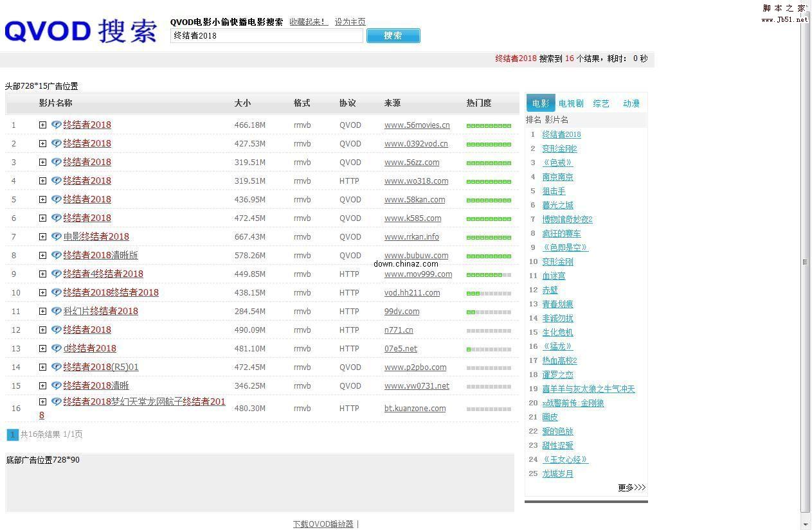The image size is (812, 530).
Task: Click the eye icon in row 5
Action: 57,199
